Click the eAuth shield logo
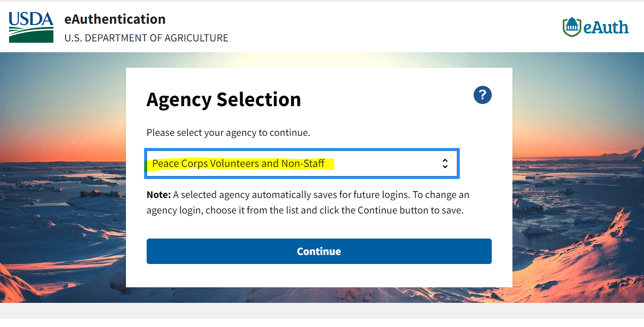 (571, 26)
